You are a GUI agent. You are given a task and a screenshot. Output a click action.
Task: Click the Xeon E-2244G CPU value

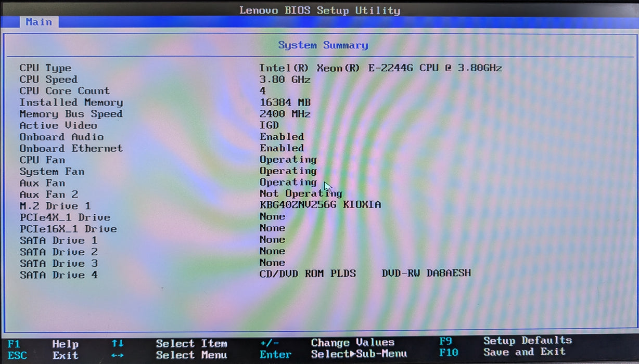(380, 68)
